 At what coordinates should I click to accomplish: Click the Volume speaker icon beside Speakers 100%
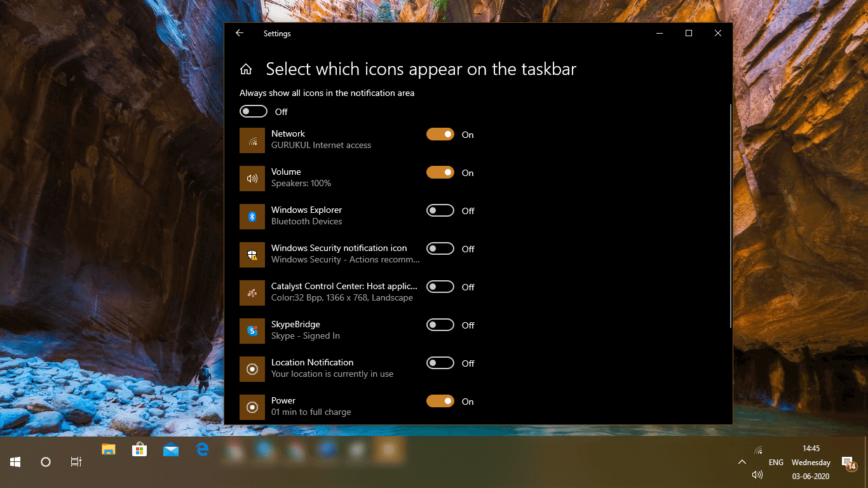252,179
